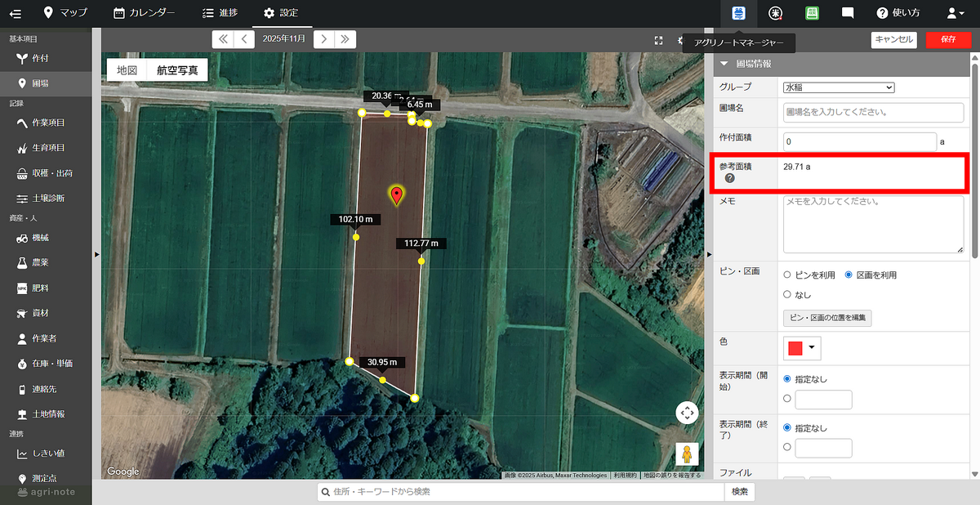This screenshot has width=980, height=505.
Task: Select the ピンを利用 radio button
Action: (x=787, y=275)
